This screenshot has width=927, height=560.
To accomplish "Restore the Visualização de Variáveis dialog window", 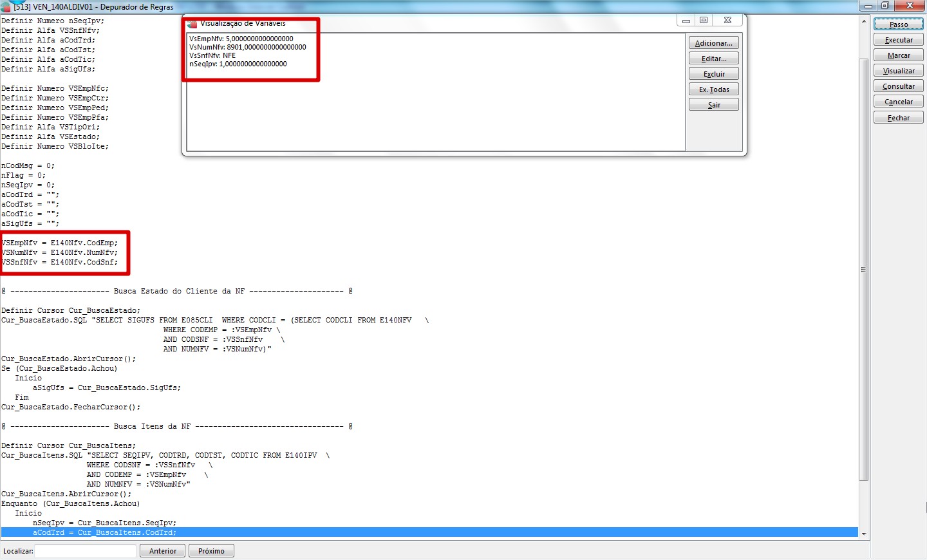I will (x=704, y=21).
